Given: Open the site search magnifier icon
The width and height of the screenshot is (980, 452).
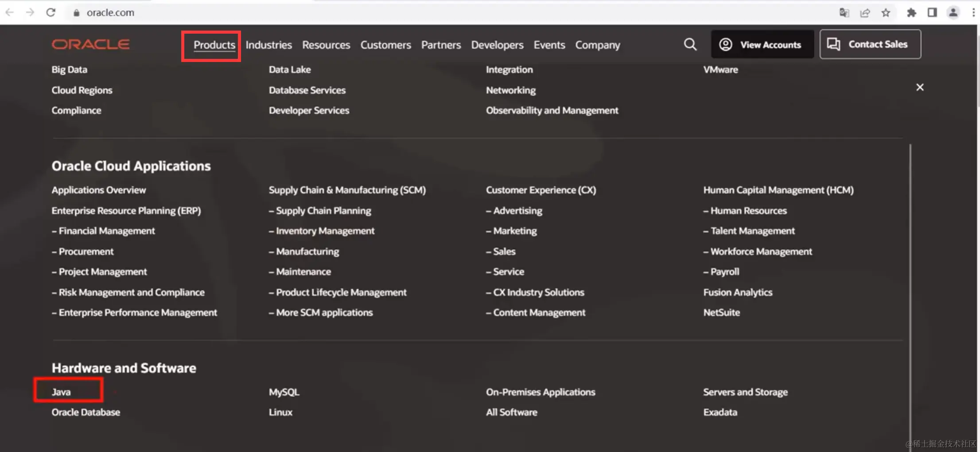Looking at the screenshot, I should (x=690, y=44).
